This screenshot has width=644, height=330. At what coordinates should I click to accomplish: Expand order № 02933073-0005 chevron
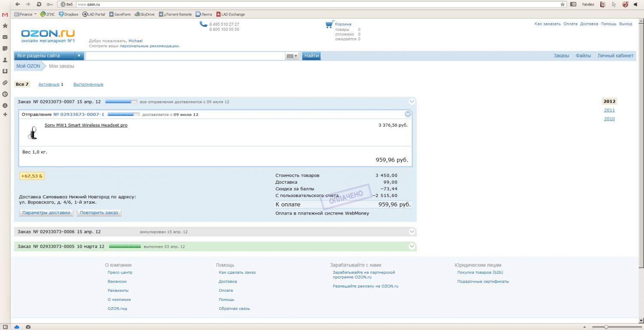[412, 247]
